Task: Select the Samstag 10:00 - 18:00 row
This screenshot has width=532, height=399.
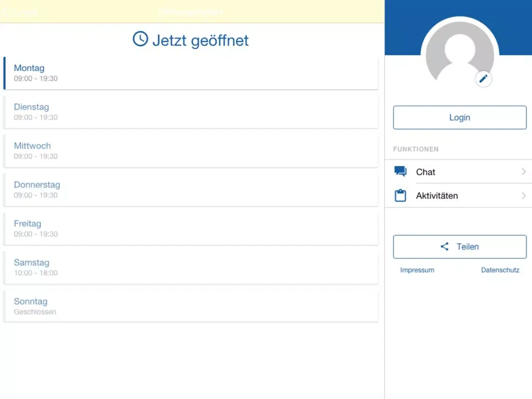Action: [191, 267]
